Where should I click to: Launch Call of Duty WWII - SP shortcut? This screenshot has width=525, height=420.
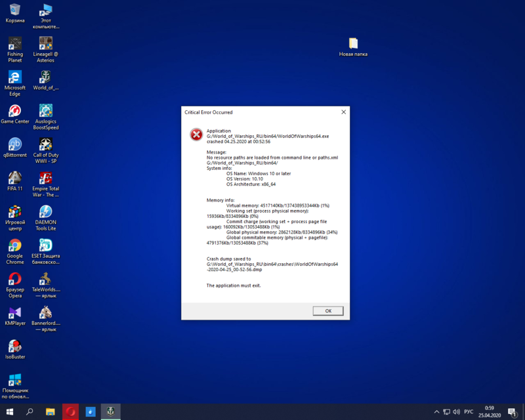coord(46,150)
